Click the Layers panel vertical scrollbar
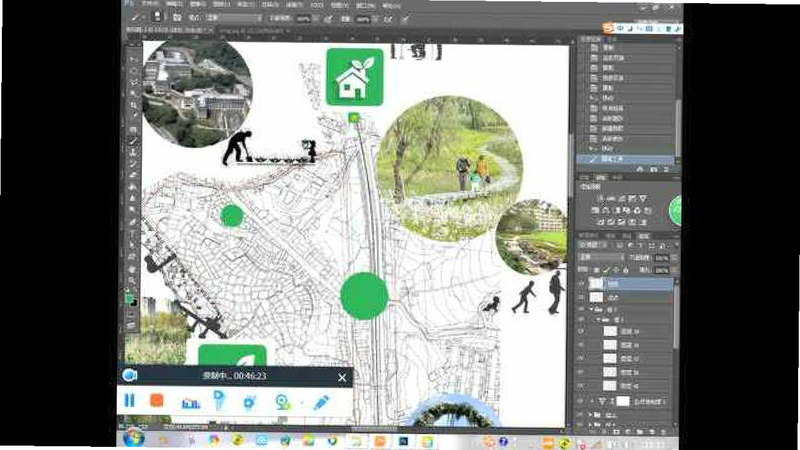This screenshot has height=450, width=800. (676, 314)
